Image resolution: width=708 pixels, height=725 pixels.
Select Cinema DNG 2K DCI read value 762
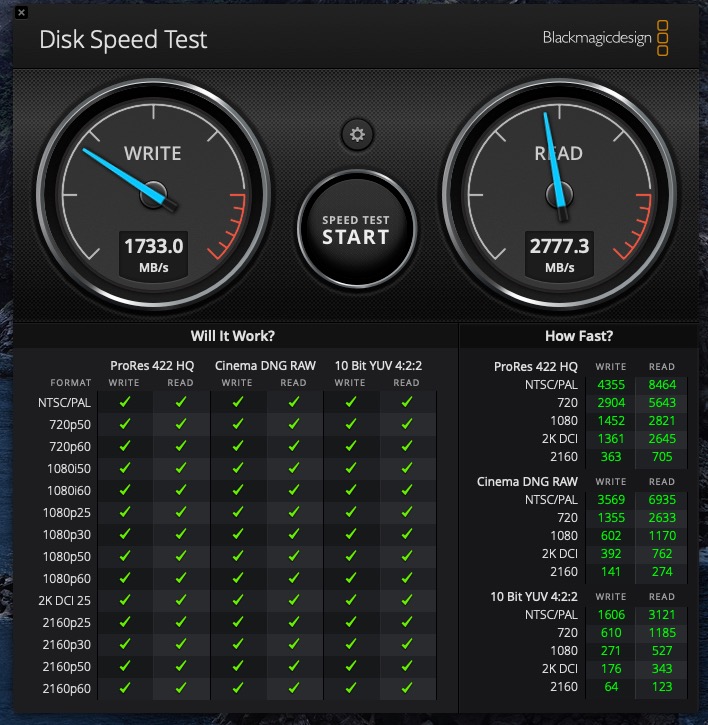click(662, 554)
